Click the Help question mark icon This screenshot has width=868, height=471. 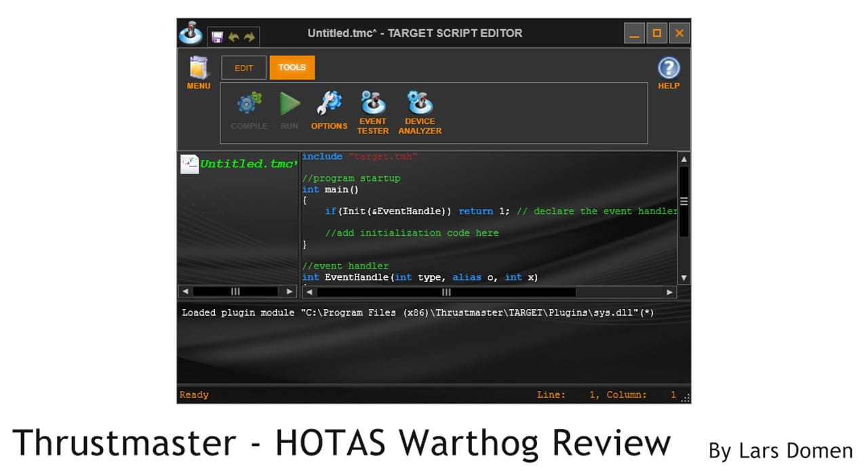click(668, 68)
